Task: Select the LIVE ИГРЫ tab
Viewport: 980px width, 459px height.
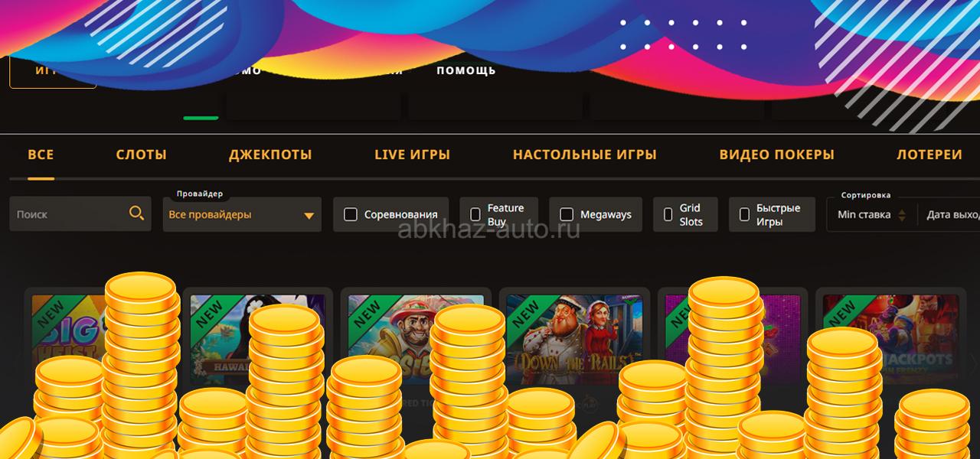Action: point(412,155)
